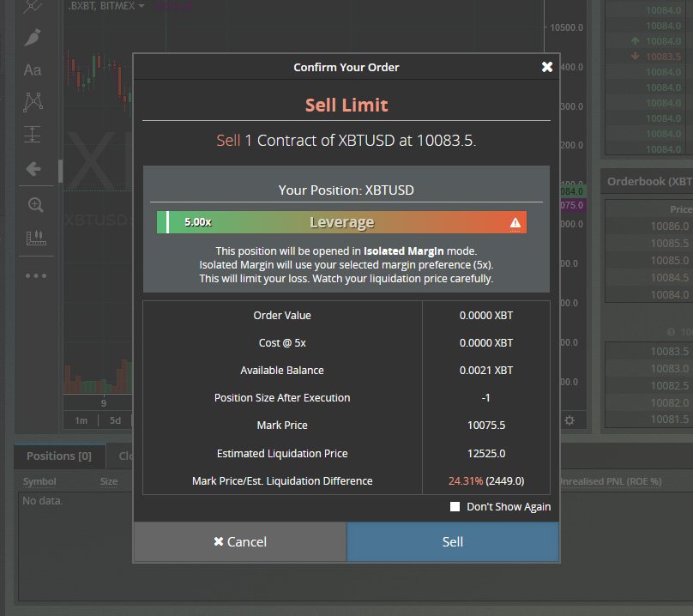This screenshot has width=693, height=616.
Task: Open the three-dot more tools menu
Action: 36,276
